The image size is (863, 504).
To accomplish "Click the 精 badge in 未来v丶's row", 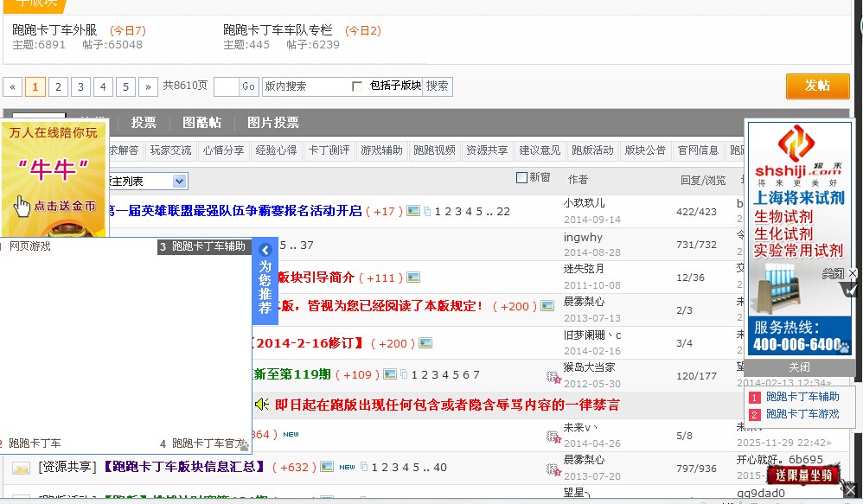I will point(553,437).
